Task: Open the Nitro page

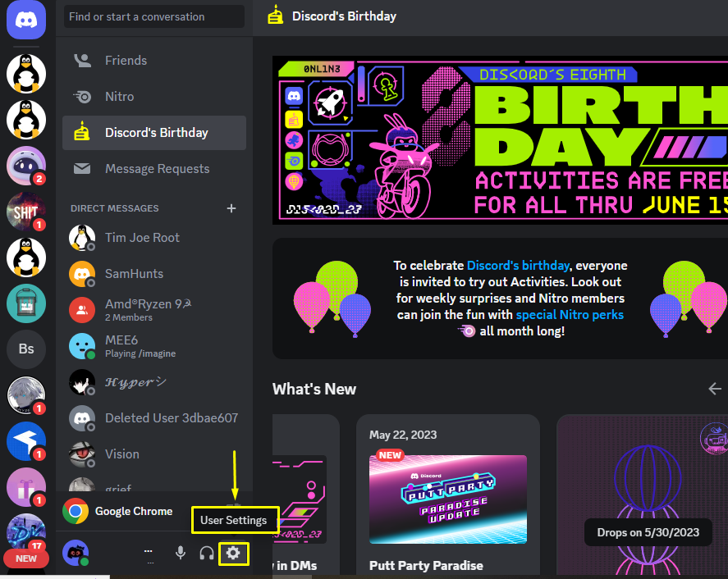Action: (x=154, y=97)
